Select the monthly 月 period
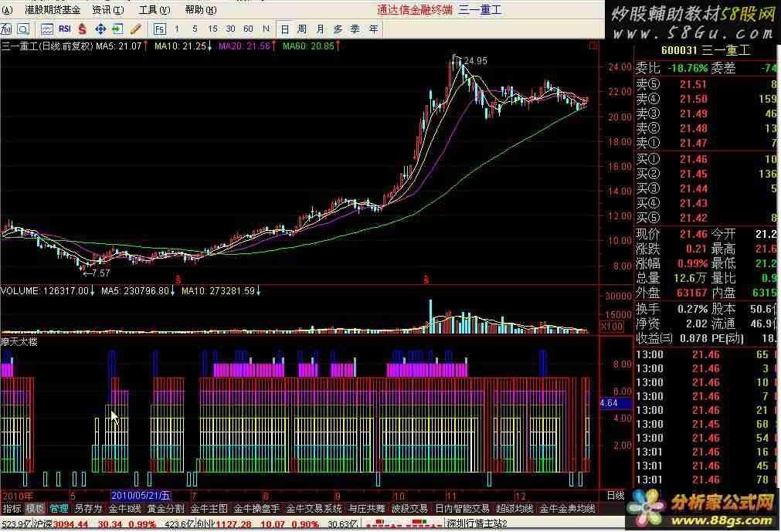The width and height of the screenshot is (781, 532). pos(320,29)
